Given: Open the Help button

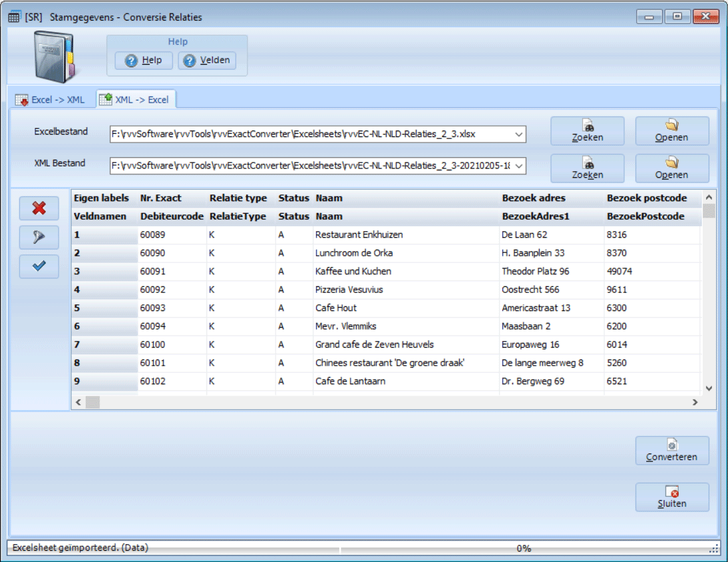Looking at the screenshot, I should (x=144, y=61).
